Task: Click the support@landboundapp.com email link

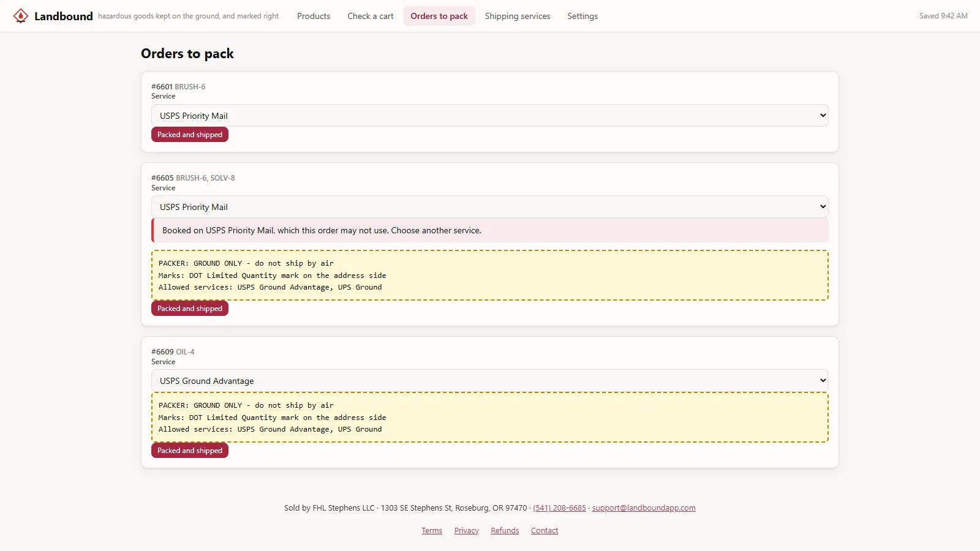Action: [644, 508]
